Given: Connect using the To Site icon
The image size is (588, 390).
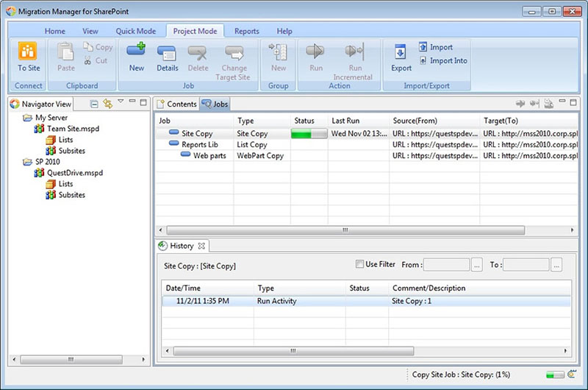Looking at the screenshot, I should click(x=28, y=51).
